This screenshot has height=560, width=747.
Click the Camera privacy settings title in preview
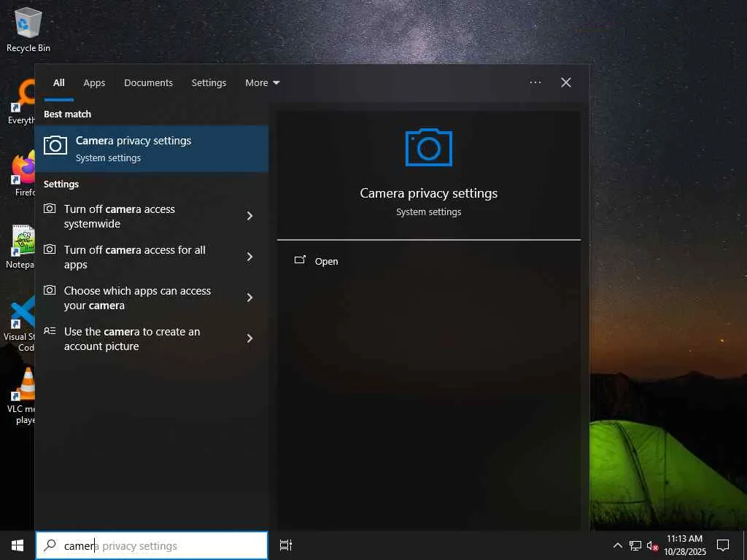[429, 193]
